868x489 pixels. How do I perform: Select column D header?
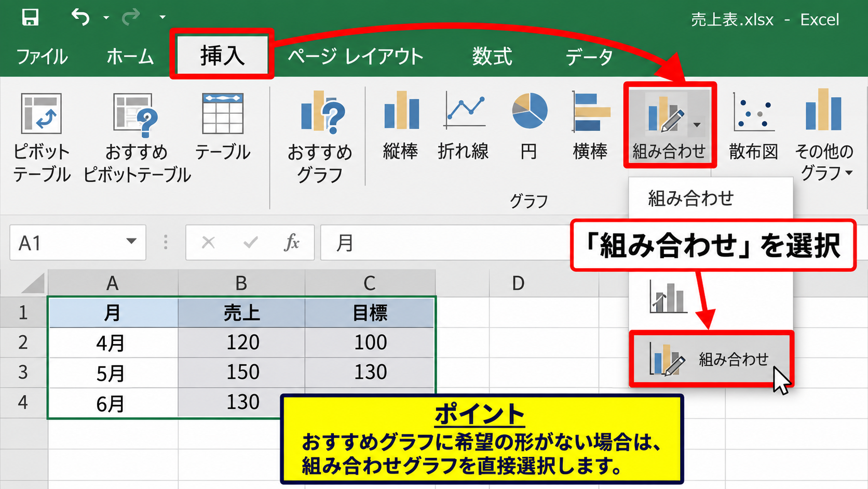click(518, 283)
